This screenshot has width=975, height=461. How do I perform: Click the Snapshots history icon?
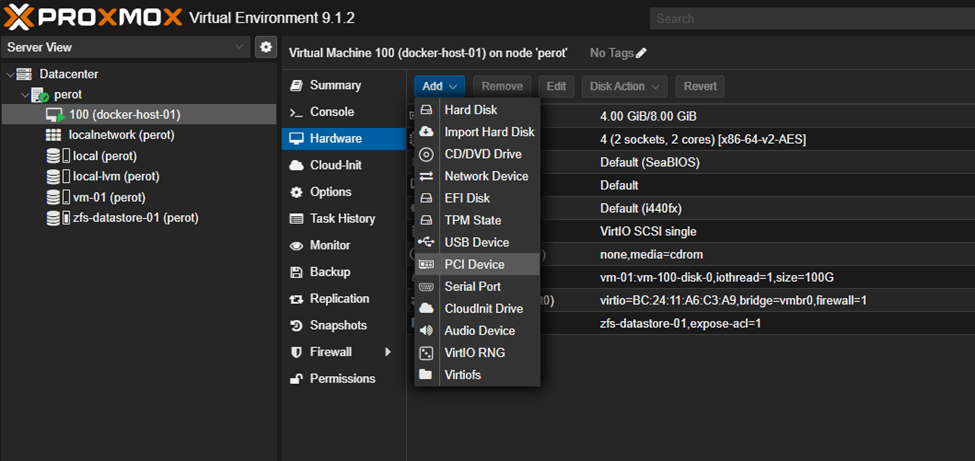point(296,325)
